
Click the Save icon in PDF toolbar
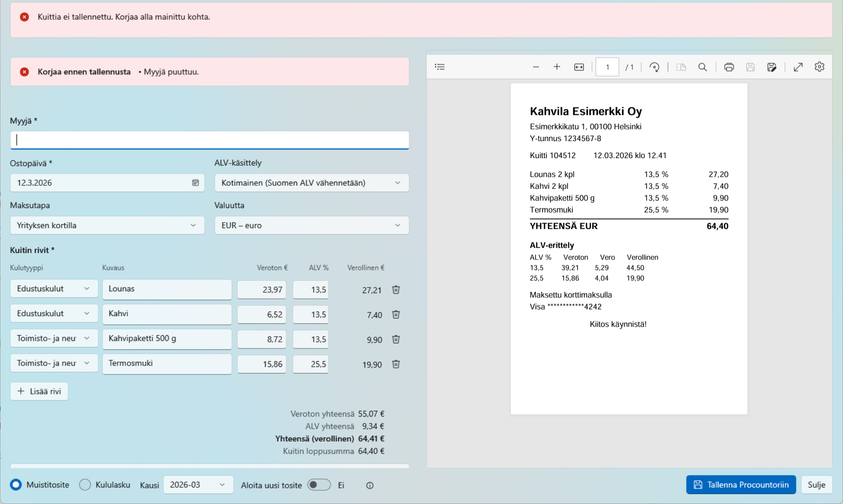coord(750,67)
